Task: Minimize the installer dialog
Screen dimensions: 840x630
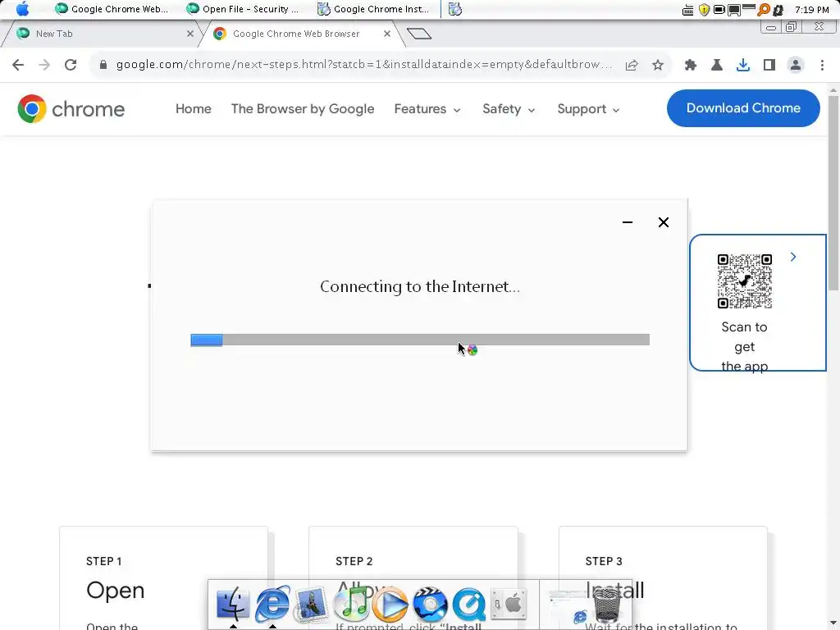Action: 628,222
